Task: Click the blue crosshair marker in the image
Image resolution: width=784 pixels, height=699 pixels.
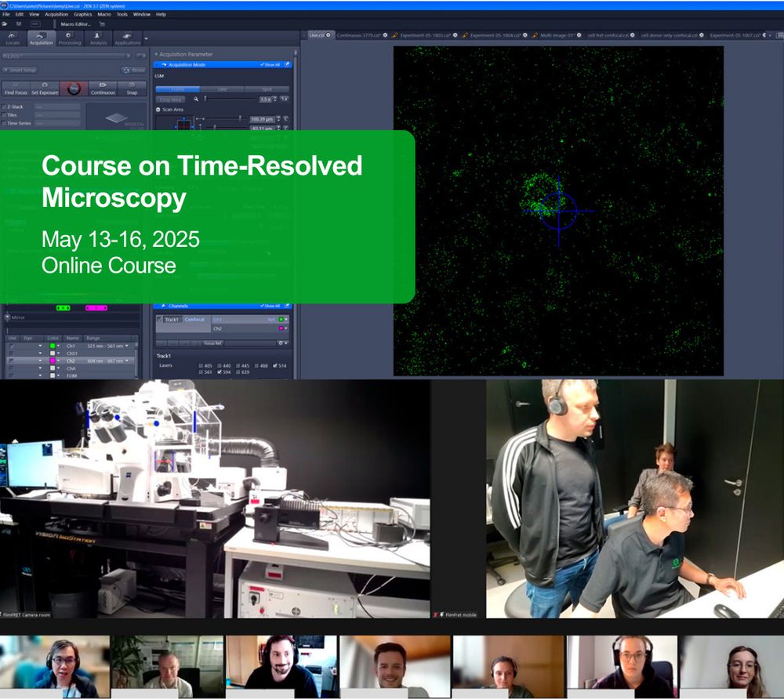Action: point(558,212)
